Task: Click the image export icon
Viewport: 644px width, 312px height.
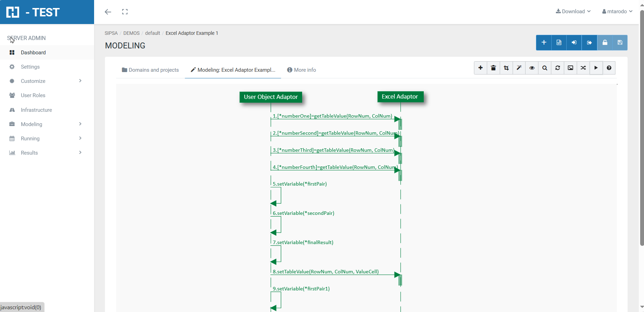Action: [570, 68]
